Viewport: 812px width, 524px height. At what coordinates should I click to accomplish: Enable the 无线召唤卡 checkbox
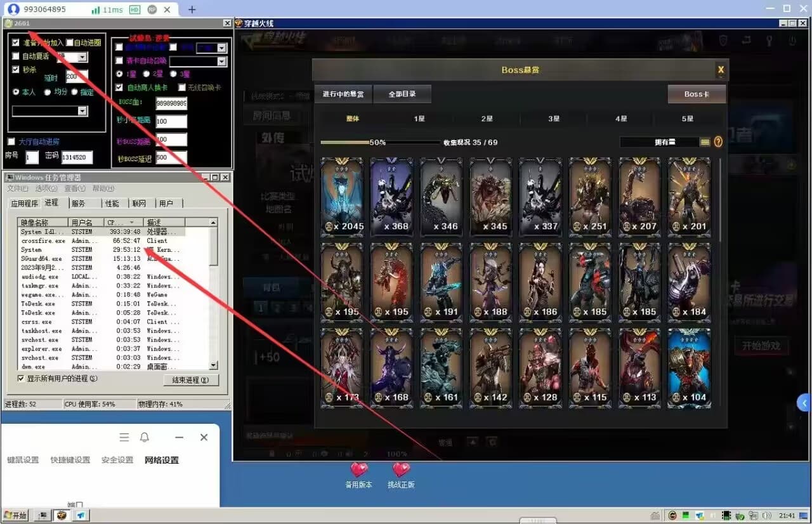pyautogui.click(x=182, y=87)
